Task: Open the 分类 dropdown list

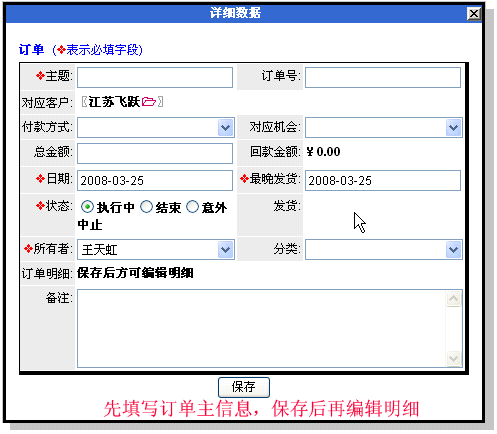Action: [x=453, y=250]
